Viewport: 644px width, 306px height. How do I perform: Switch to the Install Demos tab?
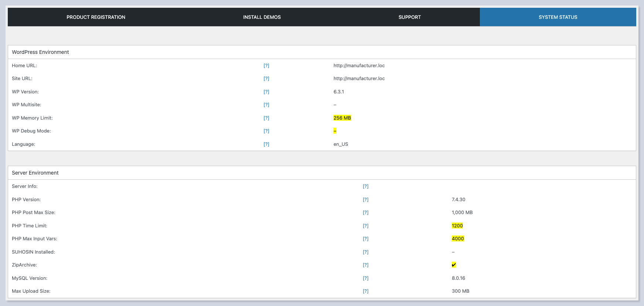click(x=262, y=17)
